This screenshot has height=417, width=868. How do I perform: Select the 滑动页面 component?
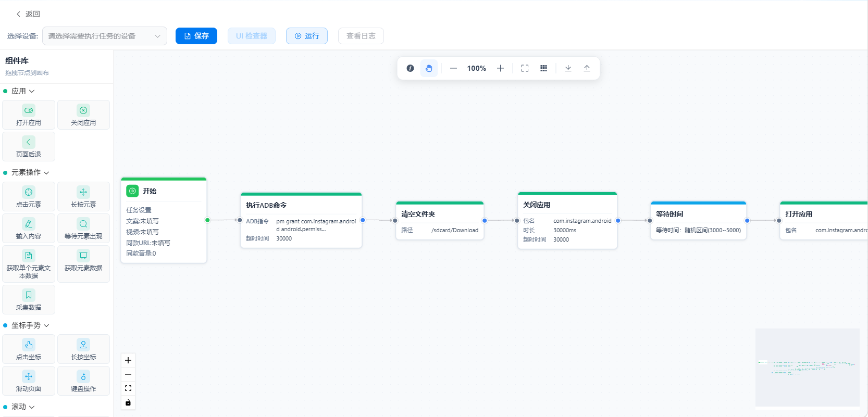pos(29,381)
